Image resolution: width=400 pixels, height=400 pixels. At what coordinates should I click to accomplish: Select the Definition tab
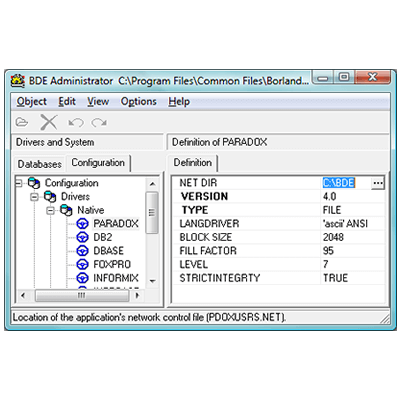[x=193, y=163]
